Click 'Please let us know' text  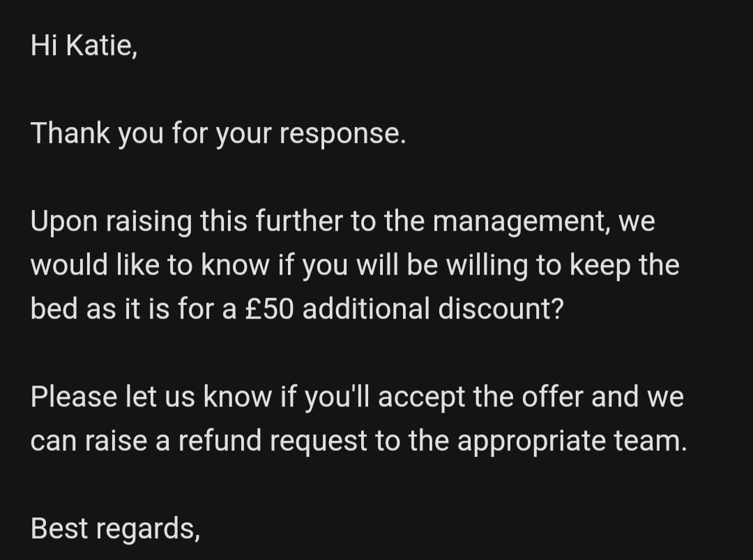[x=151, y=397]
